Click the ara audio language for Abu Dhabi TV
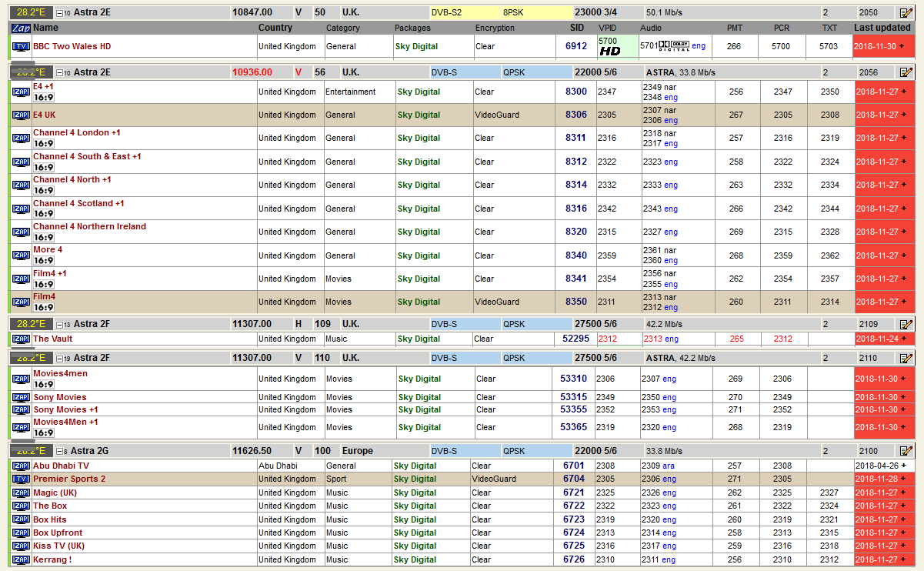This screenshot has height=571, width=924. click(670, 466)
